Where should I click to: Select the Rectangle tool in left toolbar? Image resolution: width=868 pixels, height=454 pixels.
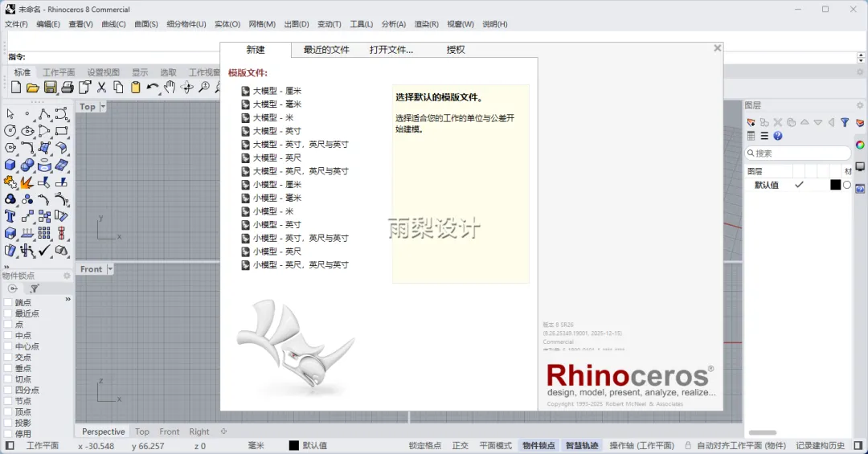coord(61,131)
